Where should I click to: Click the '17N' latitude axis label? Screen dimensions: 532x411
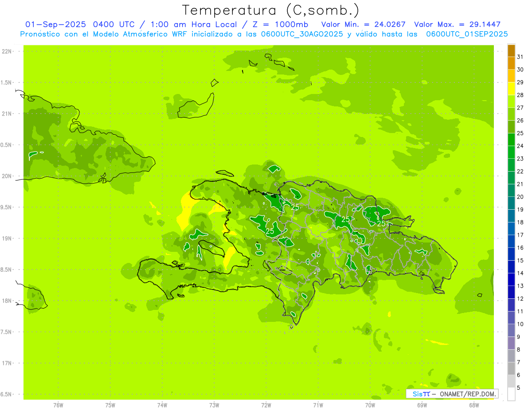(7, 364)
